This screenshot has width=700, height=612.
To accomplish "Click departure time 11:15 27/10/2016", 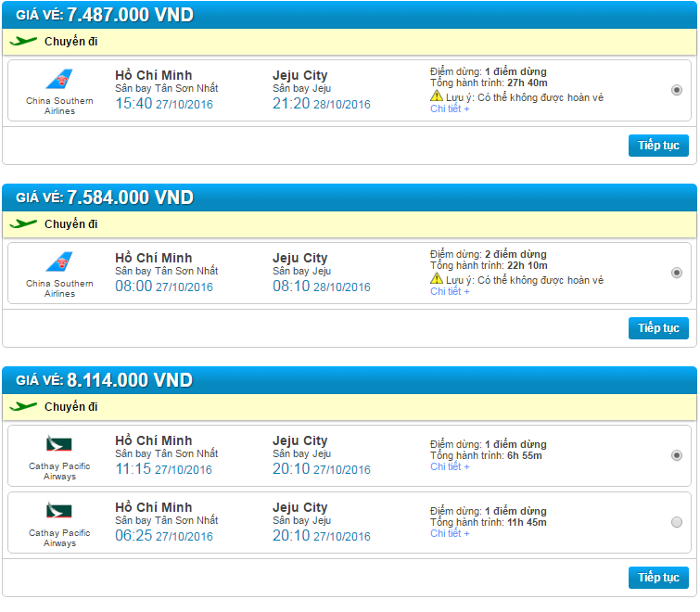I will pyautogui.click(x=163, y=468).
